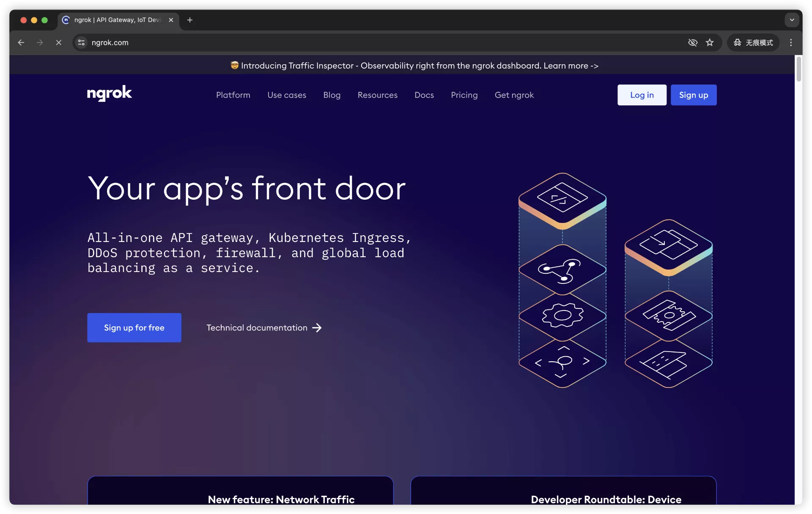Image resolution: width=812 pixels, height=514 pixels.
Task: Click the share nodes tile in the illustration
Action: point(562,269)
